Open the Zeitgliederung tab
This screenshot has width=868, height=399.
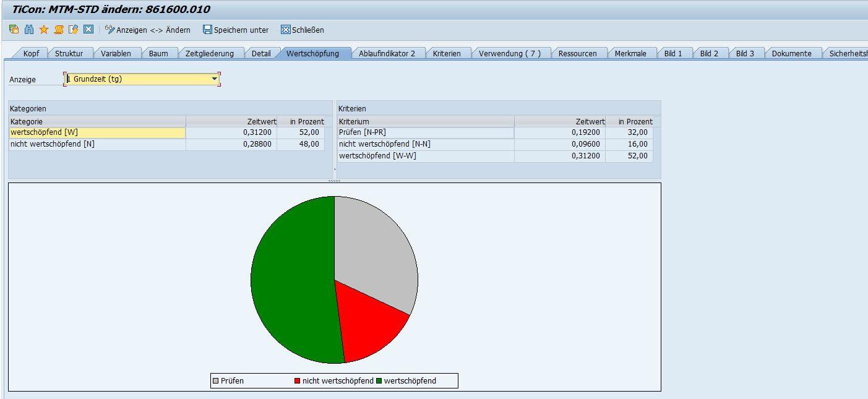(209, 53)
